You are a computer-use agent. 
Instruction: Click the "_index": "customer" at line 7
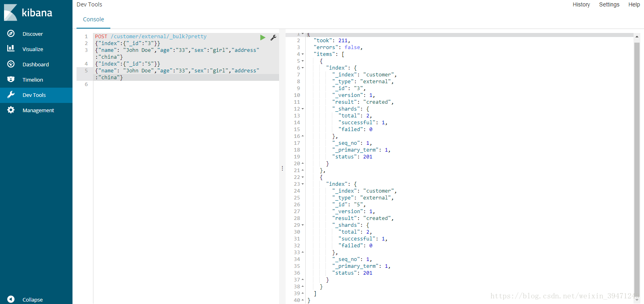(x=364, y=75)
